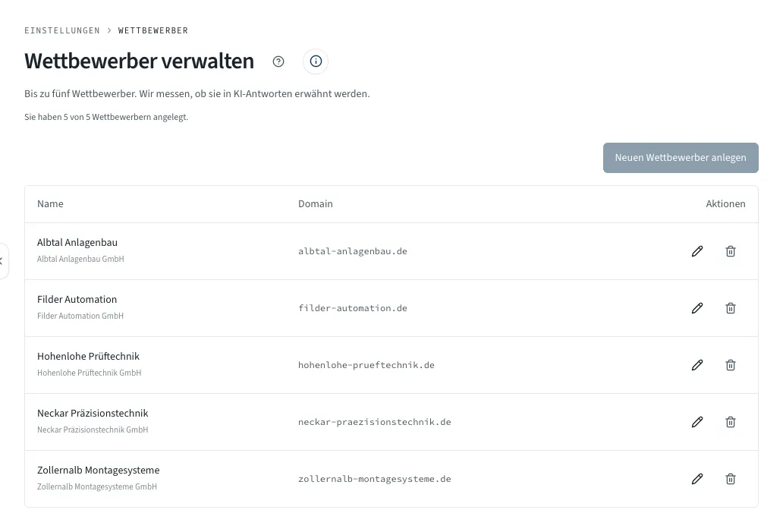
Task: Click the Albtal Anlagenbau name
Action: (77, 243)
